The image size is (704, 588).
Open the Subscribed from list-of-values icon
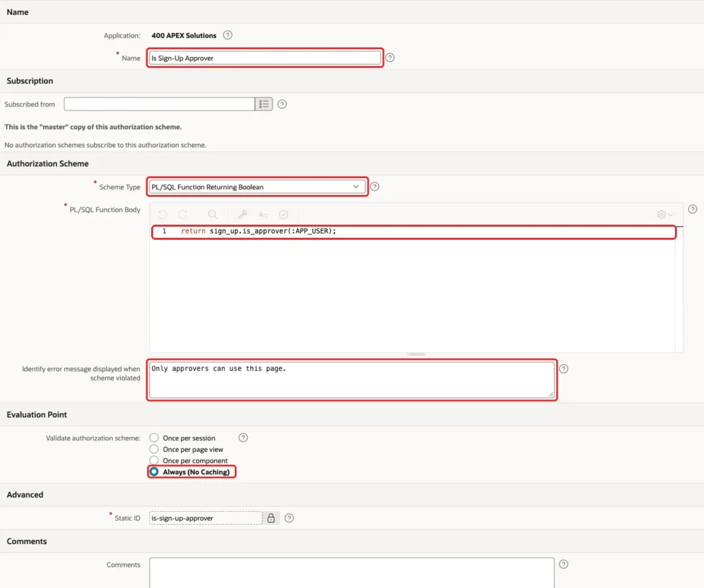pos(263,104)
